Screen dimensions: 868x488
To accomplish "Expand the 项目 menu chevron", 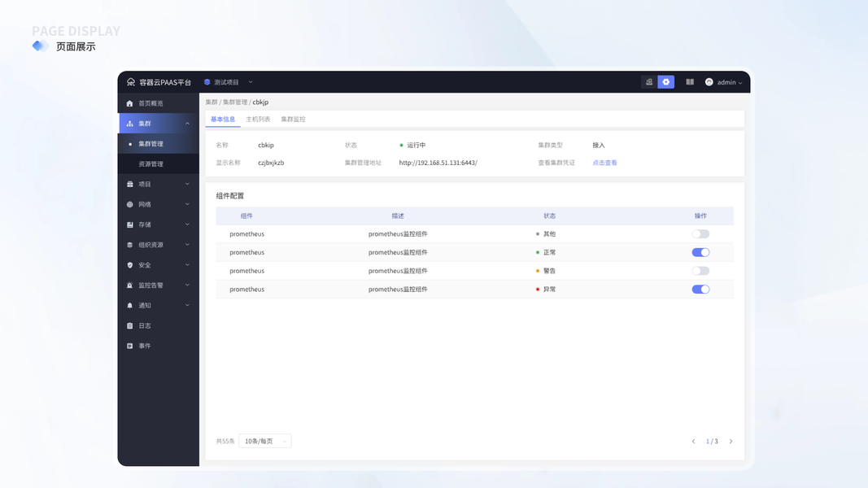I will (x=187, y=185).
